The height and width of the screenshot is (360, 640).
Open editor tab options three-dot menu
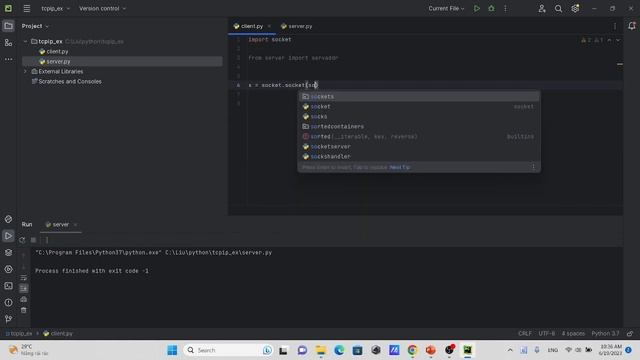[615, 26]
